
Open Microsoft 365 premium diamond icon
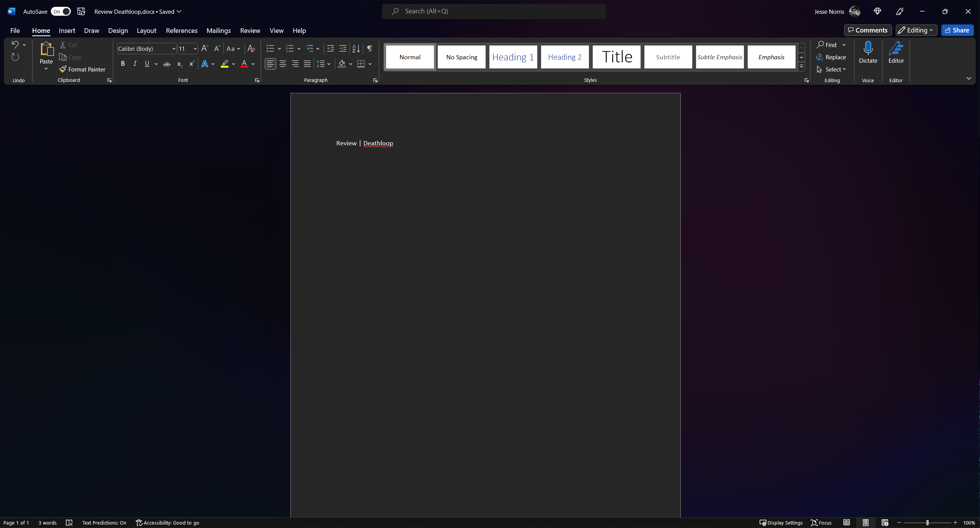[877, 11]
